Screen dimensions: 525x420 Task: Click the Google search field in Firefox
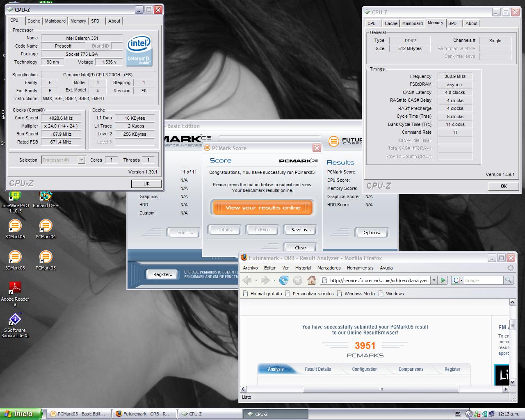(x=483, y=280)
